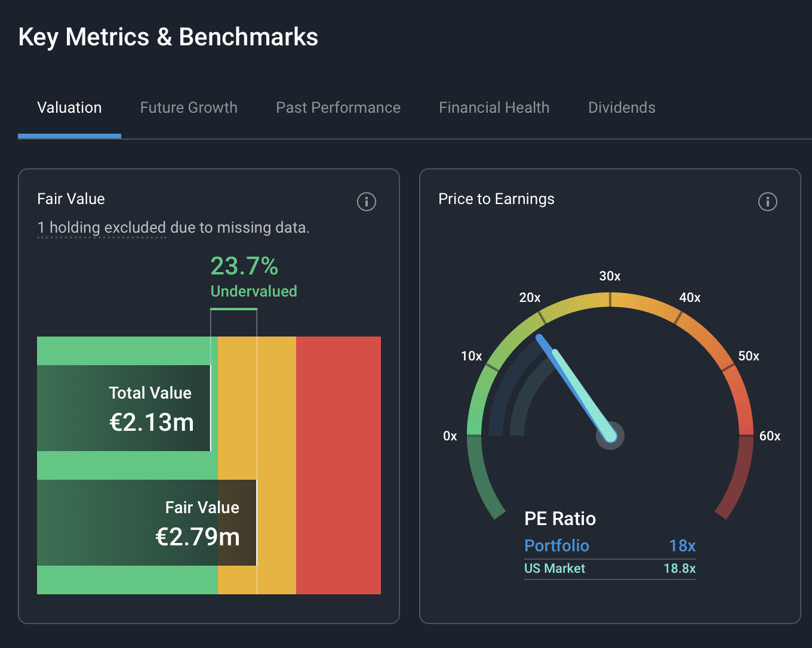Go to the Dividends tab

(x=622, y=107)
